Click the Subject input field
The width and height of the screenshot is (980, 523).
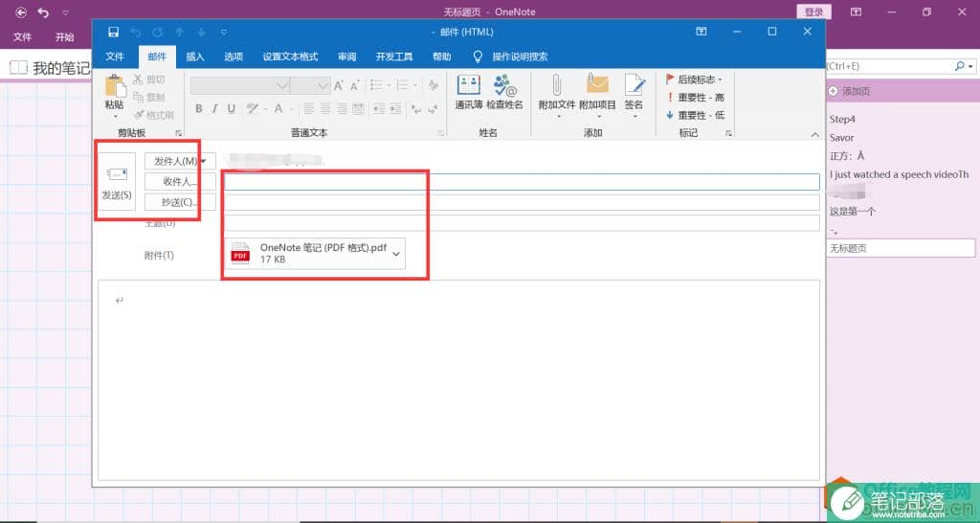pos(522,223)
